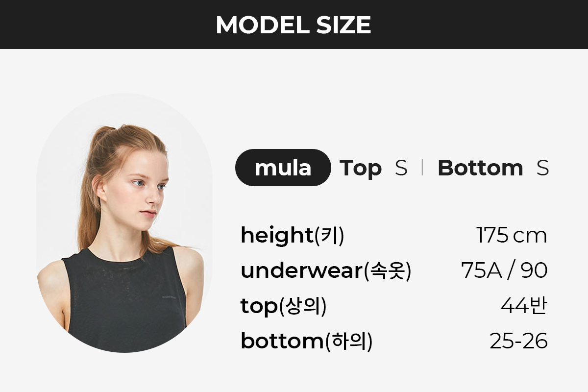Viewport: 588px width, 392px height.
Task: Select the 44반 top size value
Action: [x=524, y=306]
